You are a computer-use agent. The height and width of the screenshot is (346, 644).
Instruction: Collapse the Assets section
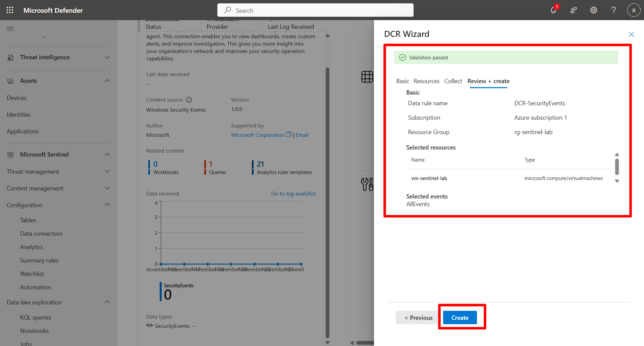tap(107, 81)
